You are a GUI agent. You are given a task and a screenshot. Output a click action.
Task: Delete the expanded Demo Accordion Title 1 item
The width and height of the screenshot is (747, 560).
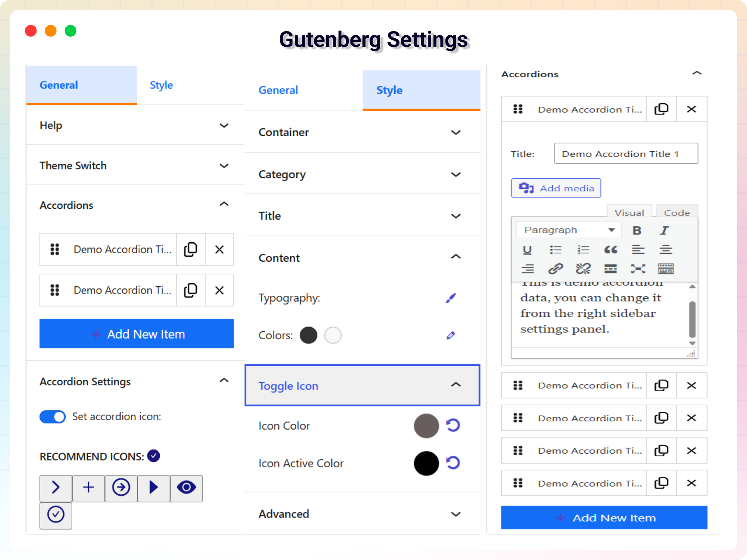tap(691, 109)
